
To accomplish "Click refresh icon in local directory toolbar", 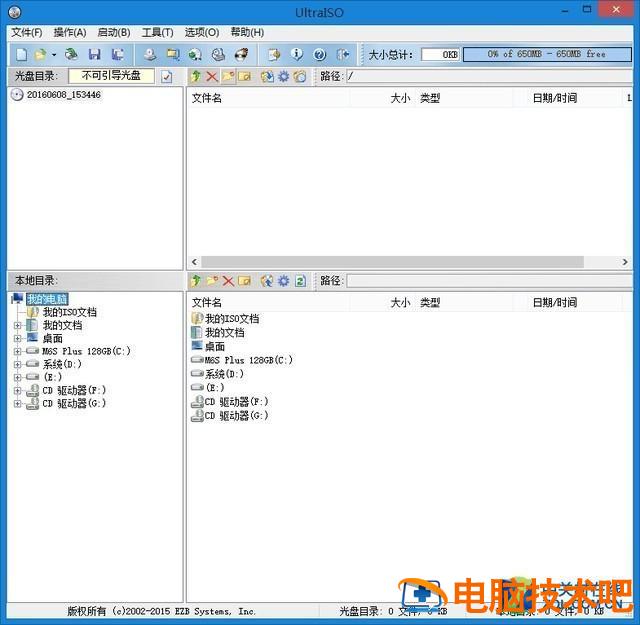I will 300,281.
